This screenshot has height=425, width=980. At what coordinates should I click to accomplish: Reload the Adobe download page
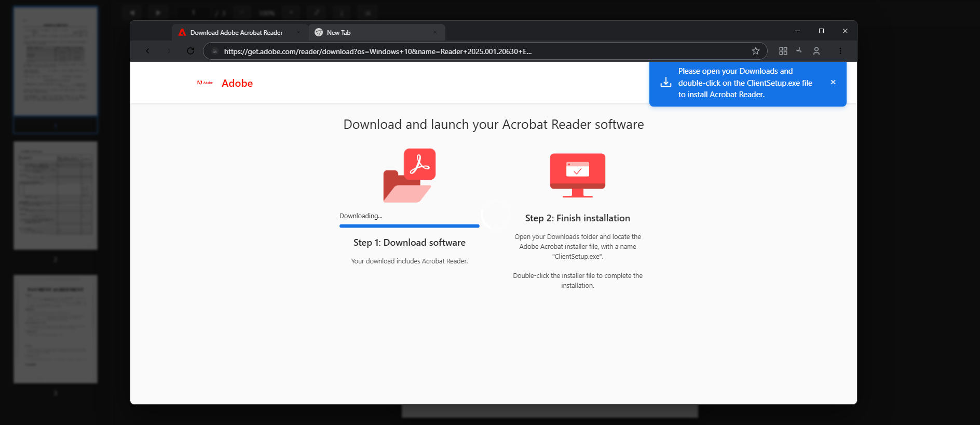190,51
